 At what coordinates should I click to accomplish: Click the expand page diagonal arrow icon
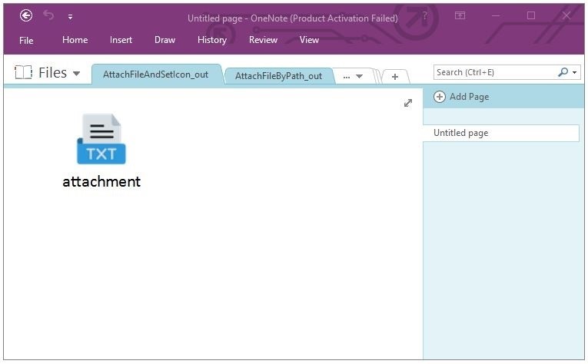pos(408,103)
